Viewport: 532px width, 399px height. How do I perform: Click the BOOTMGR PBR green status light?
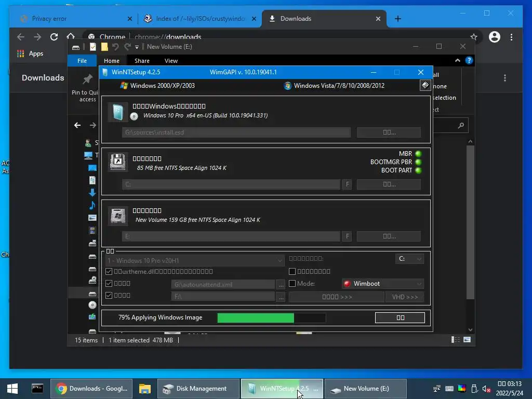point(418,162)
